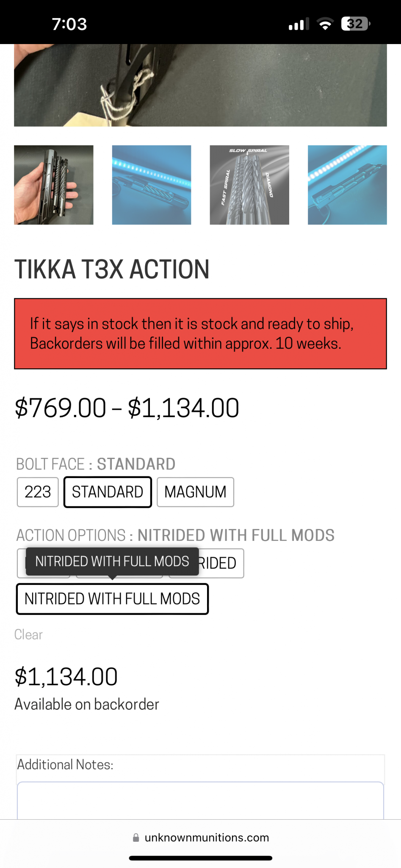Tap the cellular signal strength icon
This screenshot has width=401, height=868.
(x=299, y=24)
